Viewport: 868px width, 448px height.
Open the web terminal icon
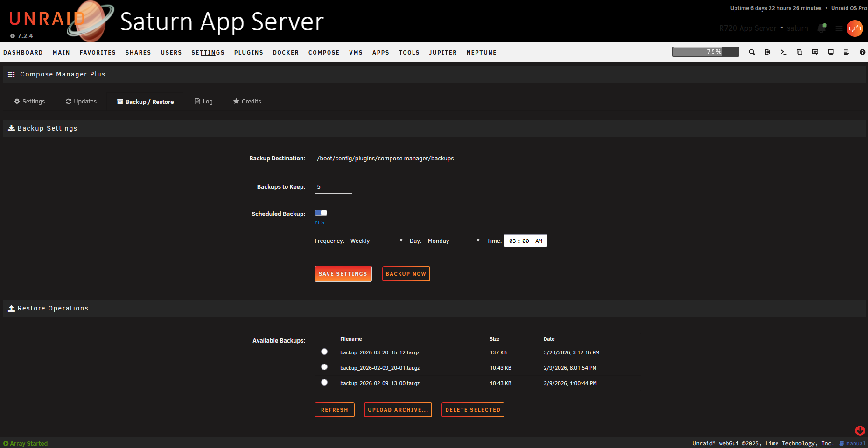[784, 52]
